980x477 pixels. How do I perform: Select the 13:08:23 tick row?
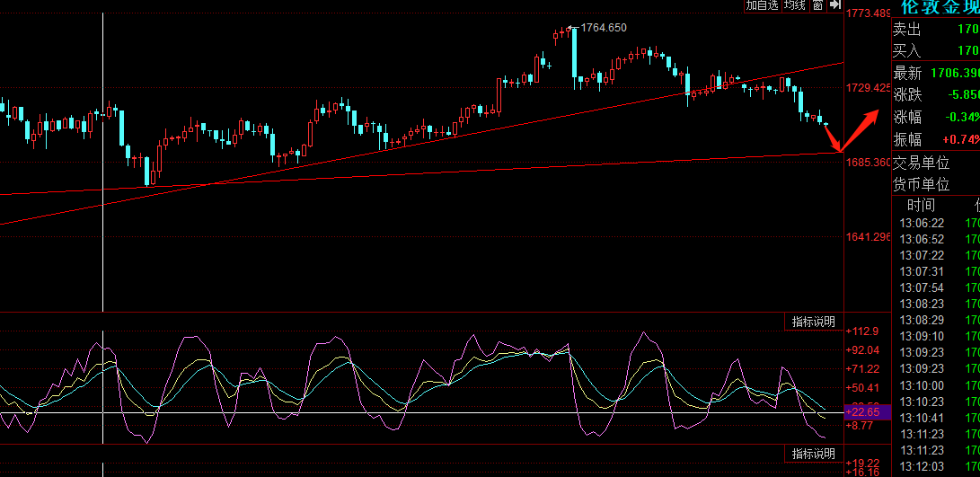click(x=936, y=304)
